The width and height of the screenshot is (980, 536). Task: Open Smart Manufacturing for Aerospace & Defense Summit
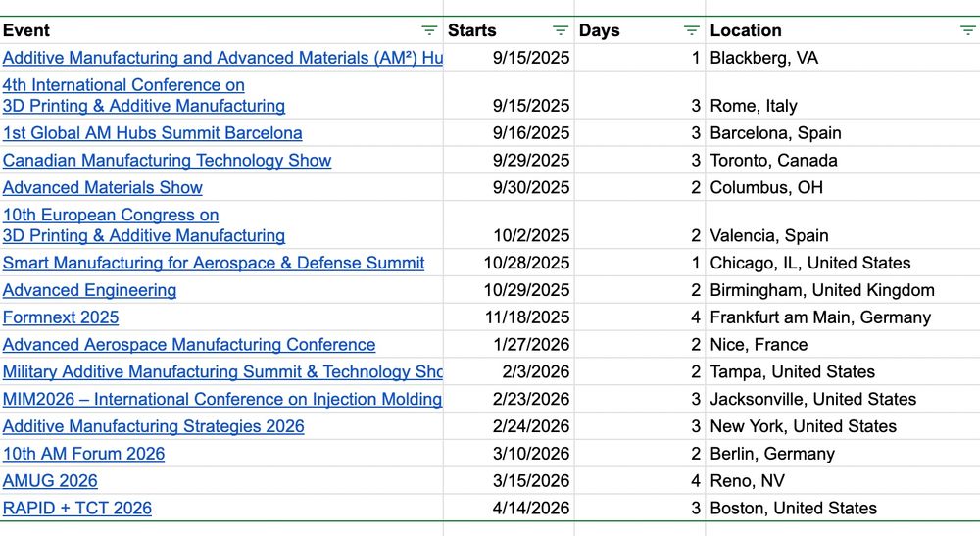pyautogui.click(x=214, y=263)
